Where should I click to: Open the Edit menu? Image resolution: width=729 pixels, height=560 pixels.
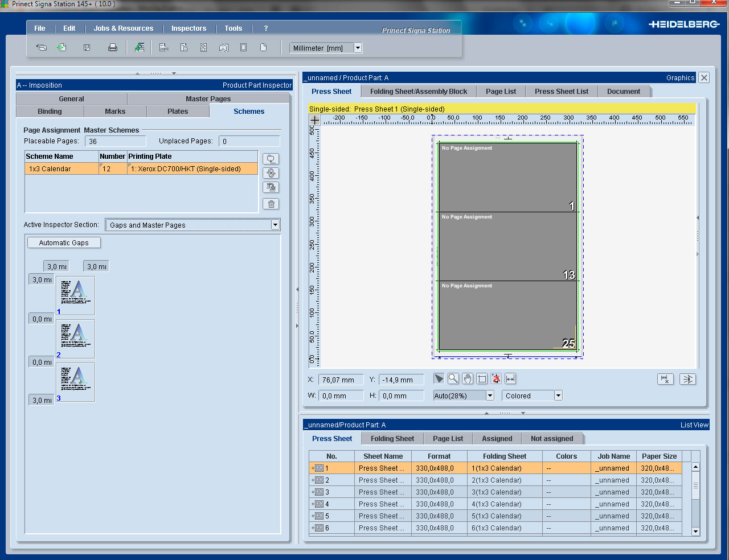[69, 28]
